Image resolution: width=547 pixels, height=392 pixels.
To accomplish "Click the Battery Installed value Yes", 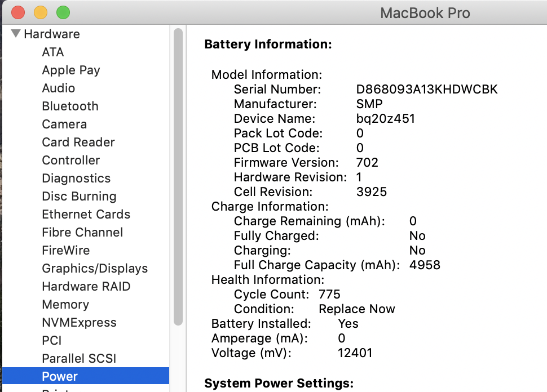I will (x=348, y=324).
